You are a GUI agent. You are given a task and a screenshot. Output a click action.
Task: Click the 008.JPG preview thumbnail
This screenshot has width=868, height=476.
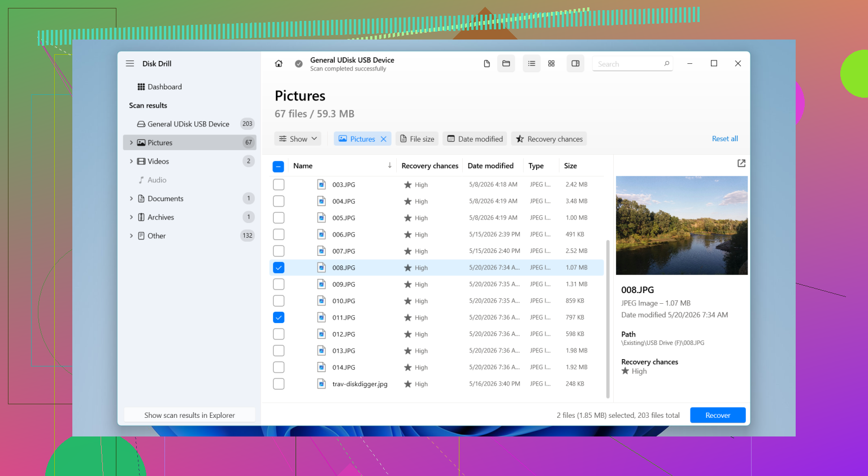pos(682,225)
